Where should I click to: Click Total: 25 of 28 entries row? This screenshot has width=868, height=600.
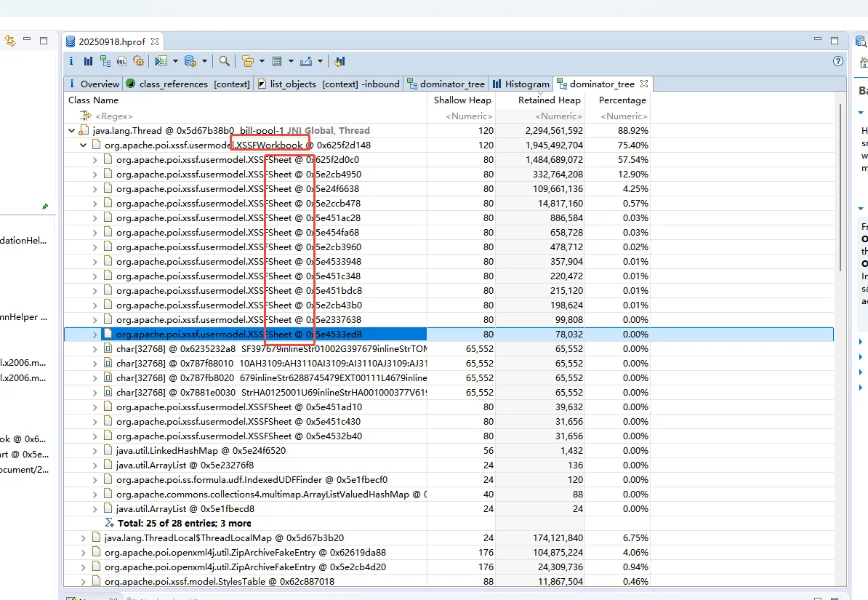coord(449,523)
